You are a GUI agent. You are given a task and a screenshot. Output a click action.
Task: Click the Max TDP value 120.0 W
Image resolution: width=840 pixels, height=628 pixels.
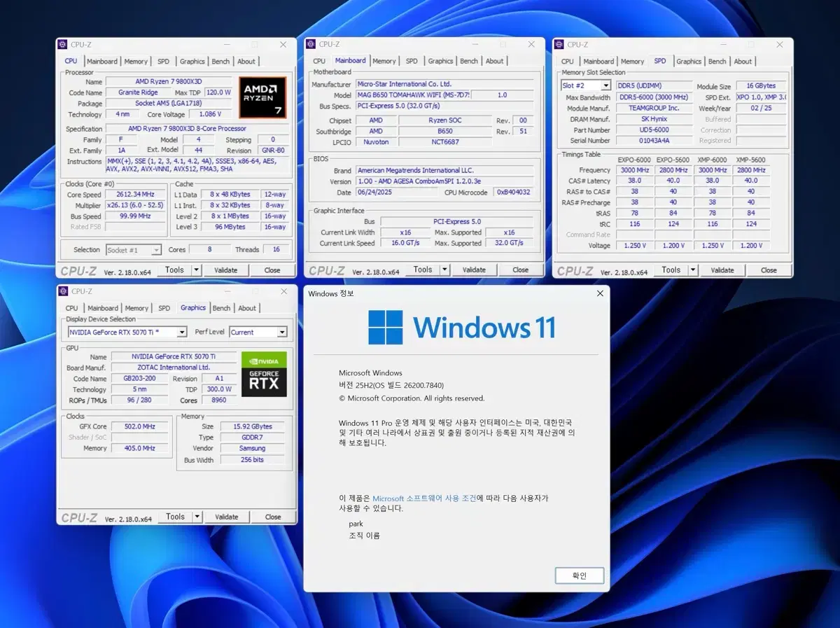tap(218, 92)
